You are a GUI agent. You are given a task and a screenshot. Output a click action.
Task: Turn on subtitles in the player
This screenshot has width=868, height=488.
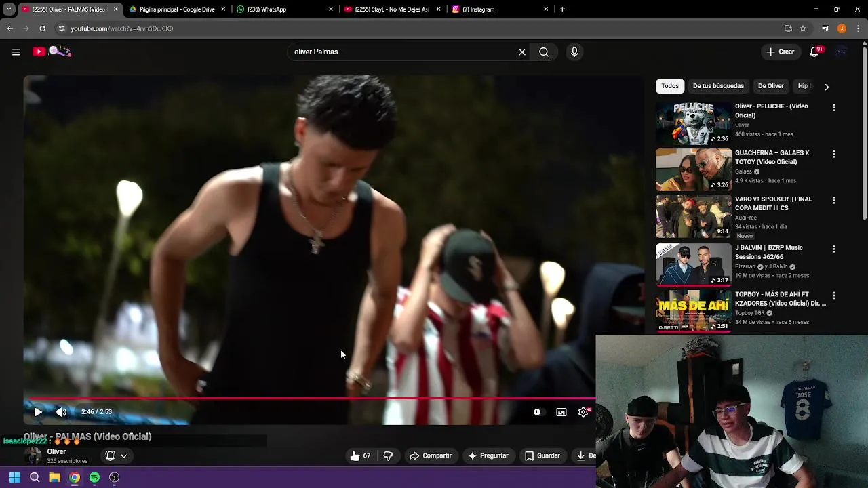(x=561, y=411)
